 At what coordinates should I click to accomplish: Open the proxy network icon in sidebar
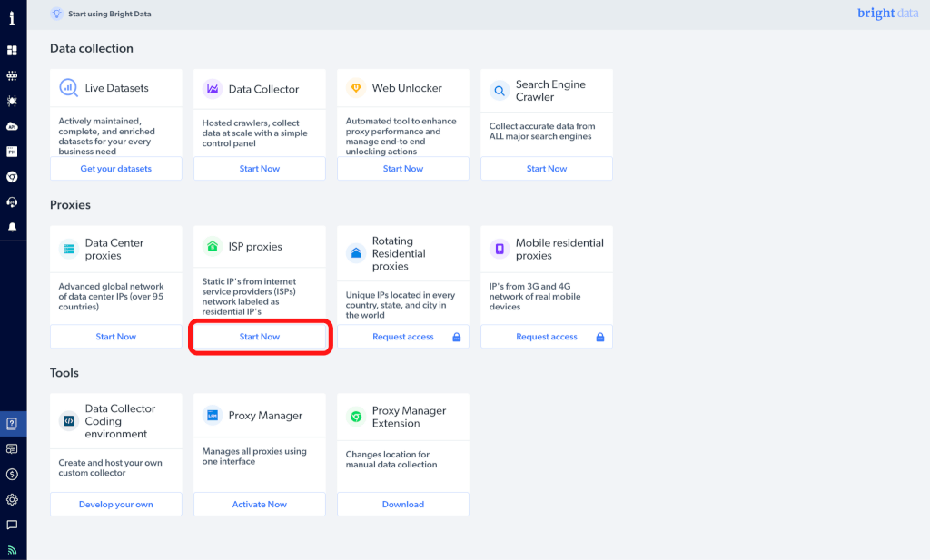(12, 76)
